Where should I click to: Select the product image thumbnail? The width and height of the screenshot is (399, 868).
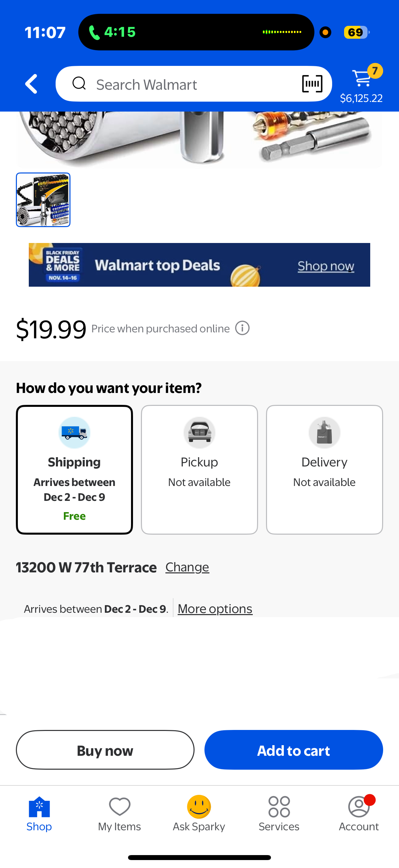[43, 200]
